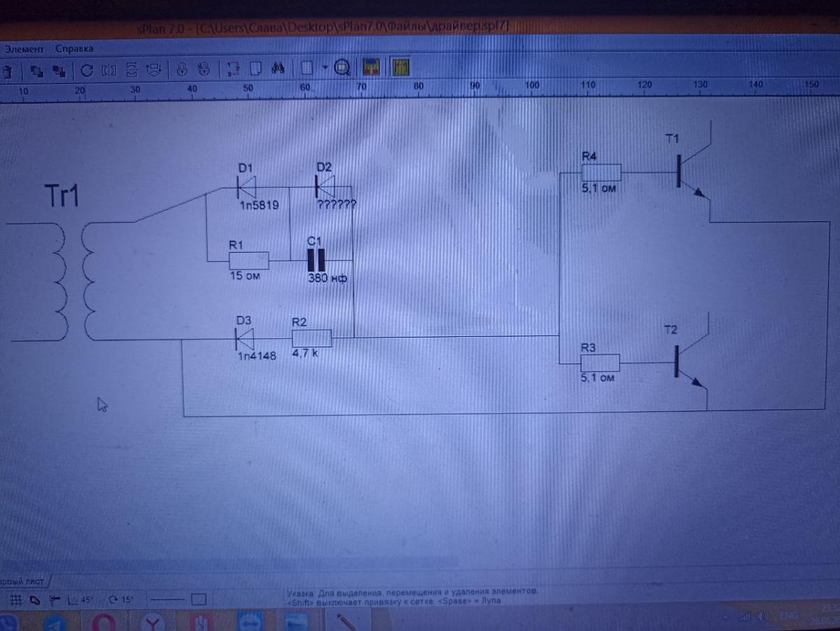The height and width of the screenshot is (631, 840).
Task: Open the Элемент menu
Action: [24, 49]
